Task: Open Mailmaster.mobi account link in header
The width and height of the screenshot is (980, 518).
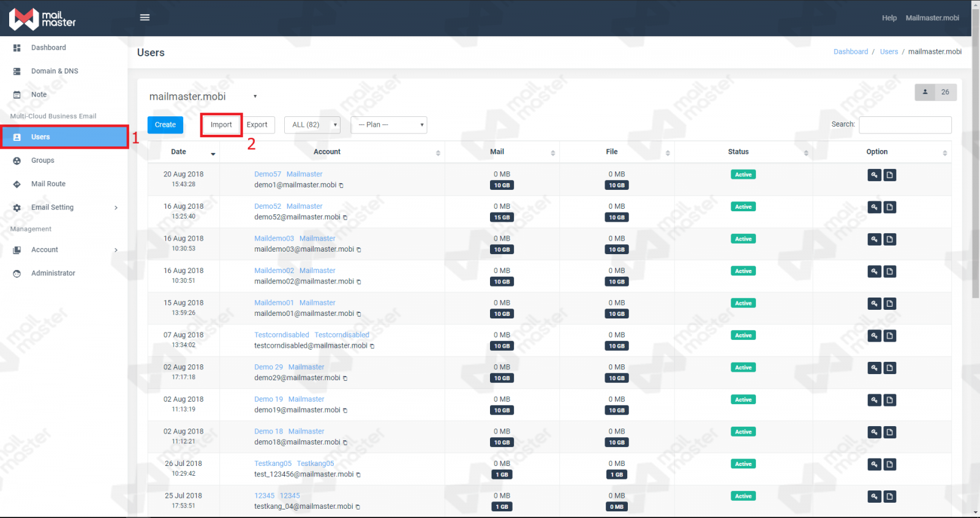Action: tap(932, 18)
